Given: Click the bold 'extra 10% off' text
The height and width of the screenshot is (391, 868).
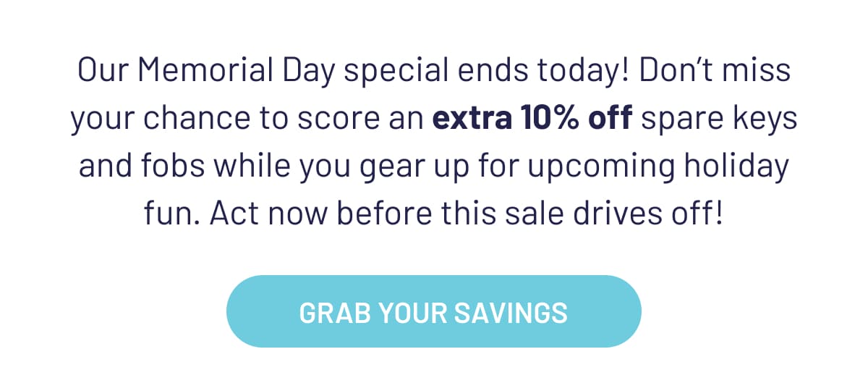Looking at the screenshot, I should [x=532, y=119].
